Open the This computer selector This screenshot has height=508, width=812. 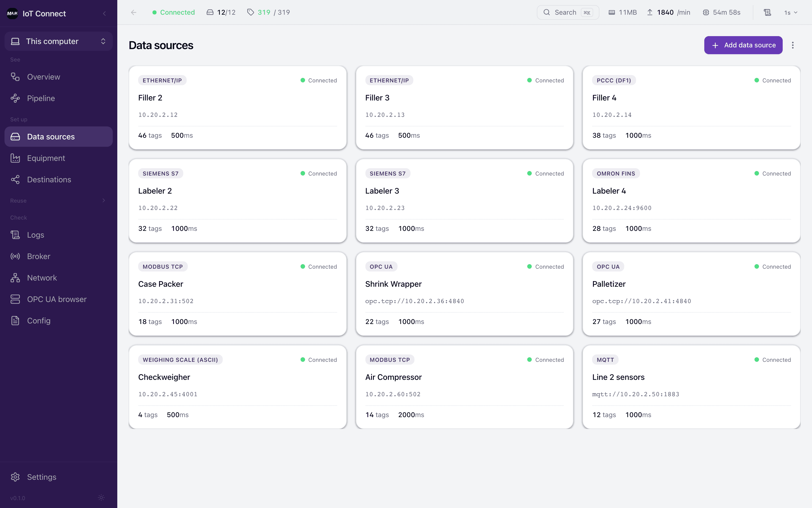pyautogui.click(x=59, y=41)
